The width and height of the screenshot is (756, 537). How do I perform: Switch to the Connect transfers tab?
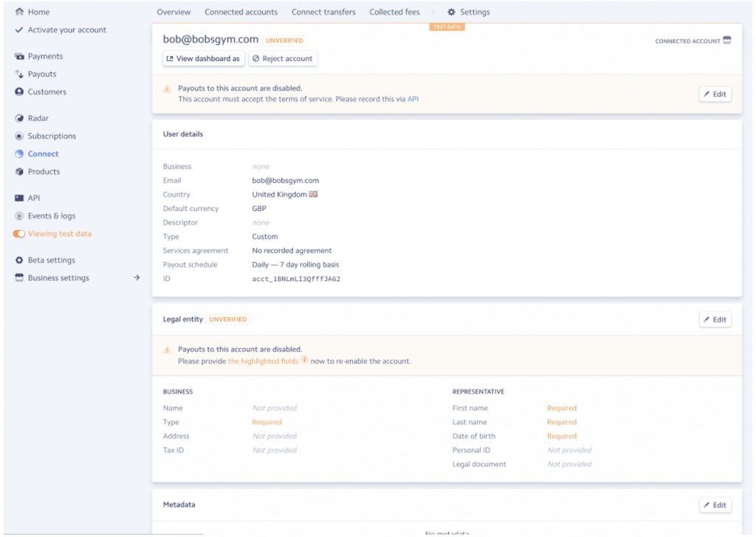tap(323, 12)
